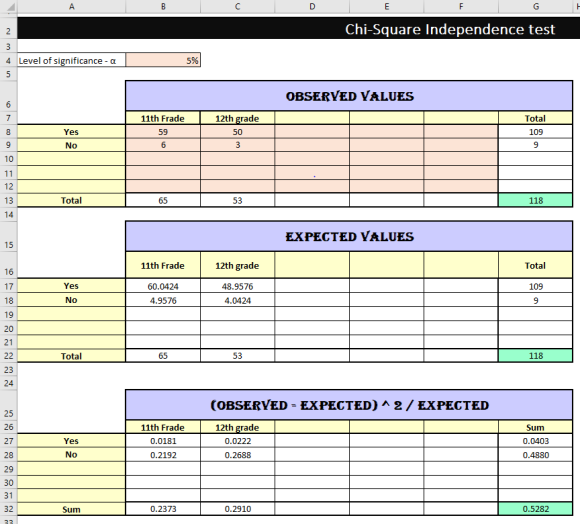The width and height of the screenshot is (580, 524).
Task: Select the chi-square sum 0.5282 cell
Action: click(x=535, y=509)
